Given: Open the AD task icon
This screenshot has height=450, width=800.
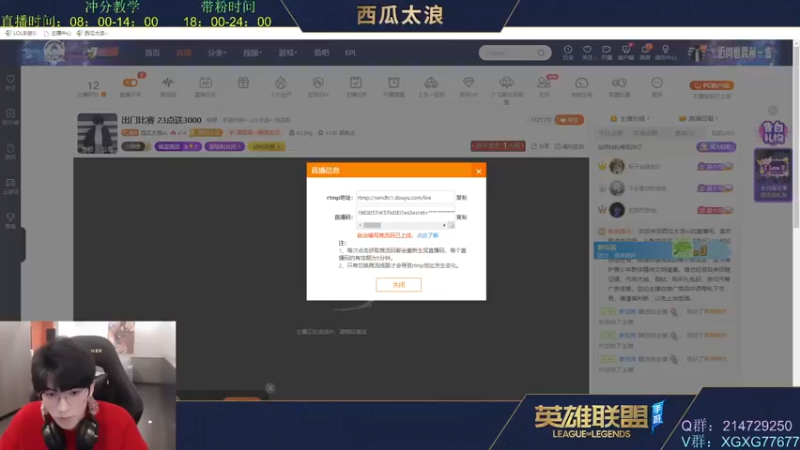Looking at the screenshot, I should 205,83.
